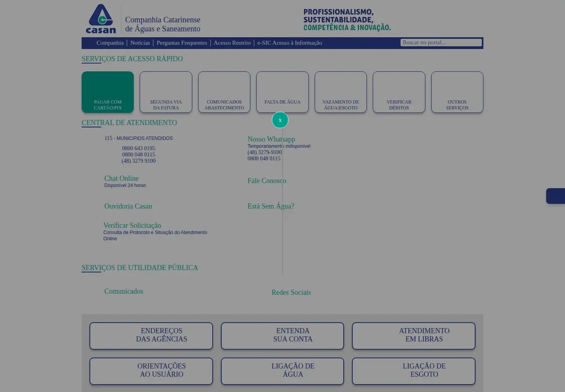Click the Whatsapp number (48) 3279-9100
The height and width of the screenshot is (392, 565).
tap(264, 152)
